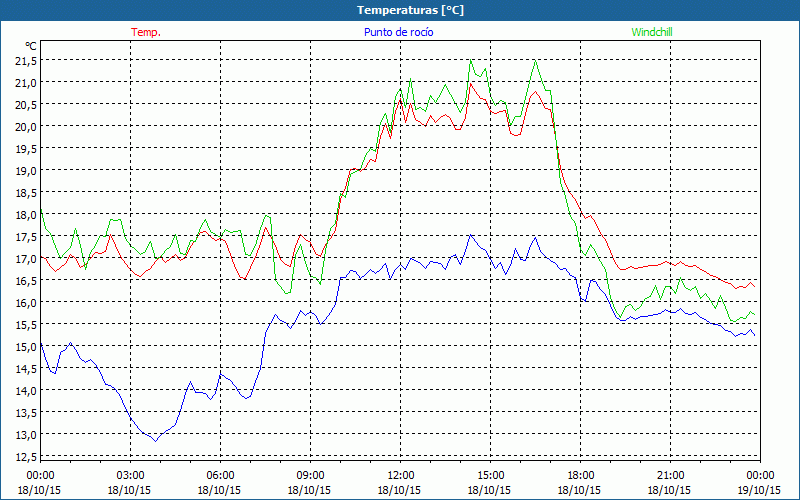
Task: Click the 21,5 y-axis value
Action: coord(26,61)
